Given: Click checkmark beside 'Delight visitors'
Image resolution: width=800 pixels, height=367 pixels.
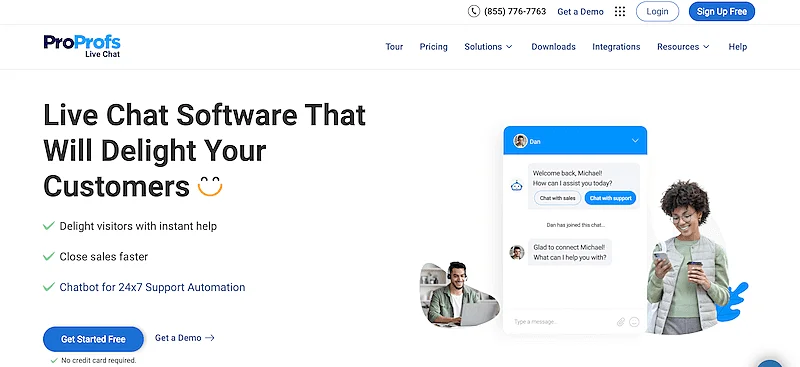Looking at the screenshot, I should 49,226.
